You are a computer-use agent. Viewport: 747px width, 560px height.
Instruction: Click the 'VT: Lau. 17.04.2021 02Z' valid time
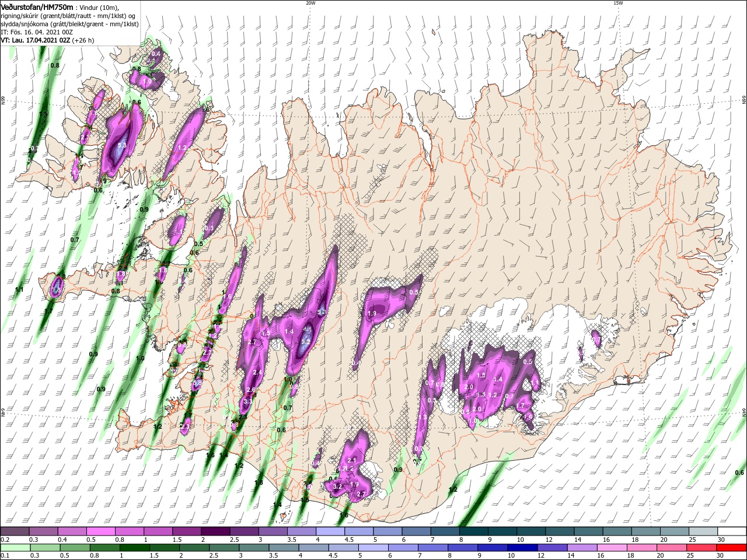tap(36, 40)
